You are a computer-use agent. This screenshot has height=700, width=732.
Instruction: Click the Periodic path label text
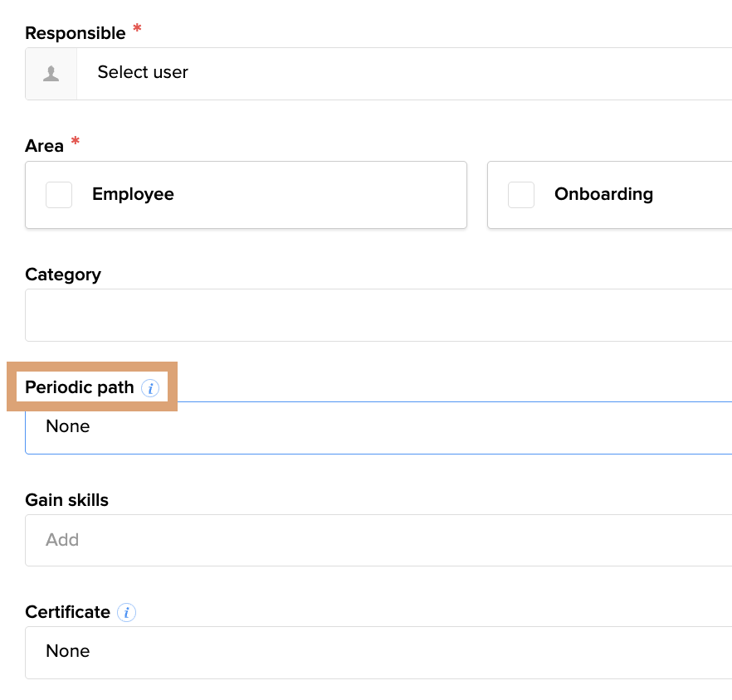click(x=80, y=388)
